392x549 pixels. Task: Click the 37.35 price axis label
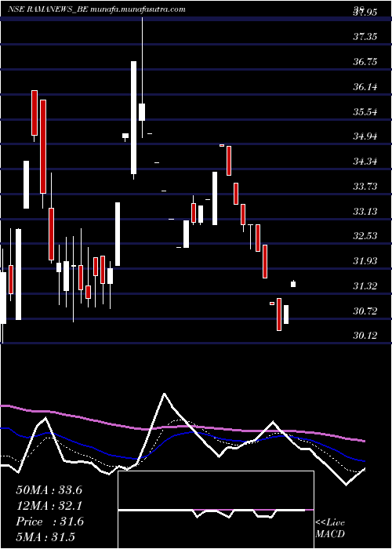365,37
